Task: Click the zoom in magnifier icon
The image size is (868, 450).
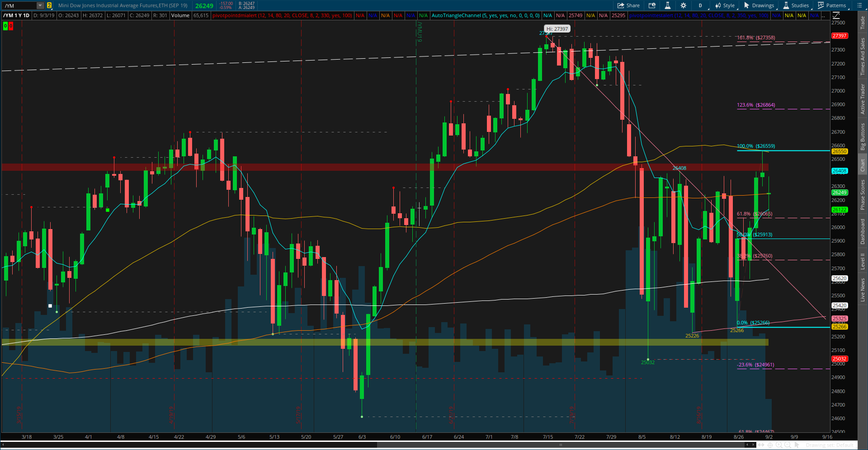Action: pos(779,445)
